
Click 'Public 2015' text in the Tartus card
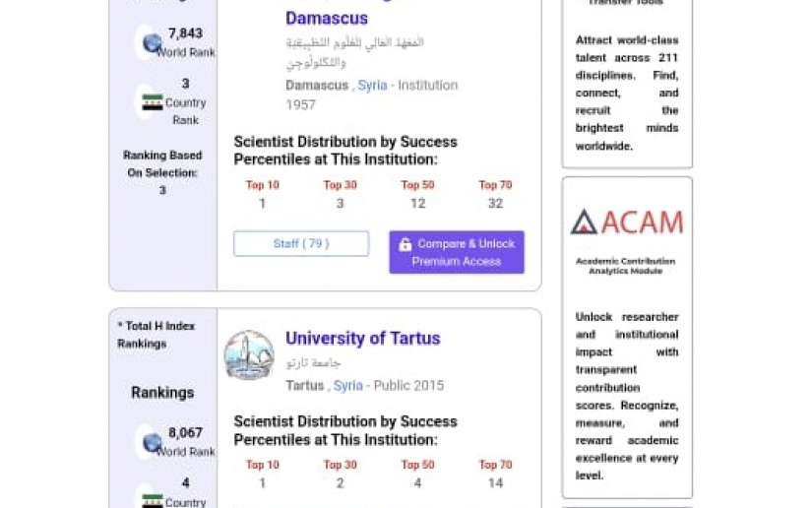408,385
